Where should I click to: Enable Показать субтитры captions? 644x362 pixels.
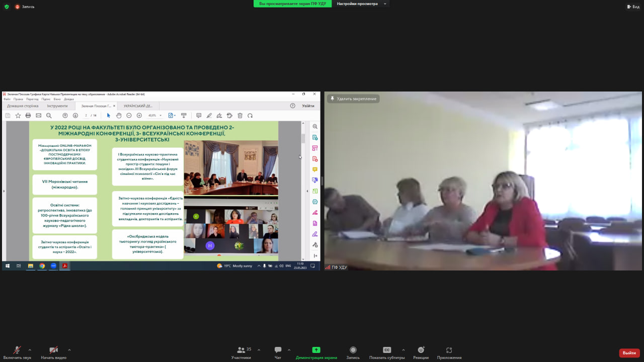tap(386, 350)
